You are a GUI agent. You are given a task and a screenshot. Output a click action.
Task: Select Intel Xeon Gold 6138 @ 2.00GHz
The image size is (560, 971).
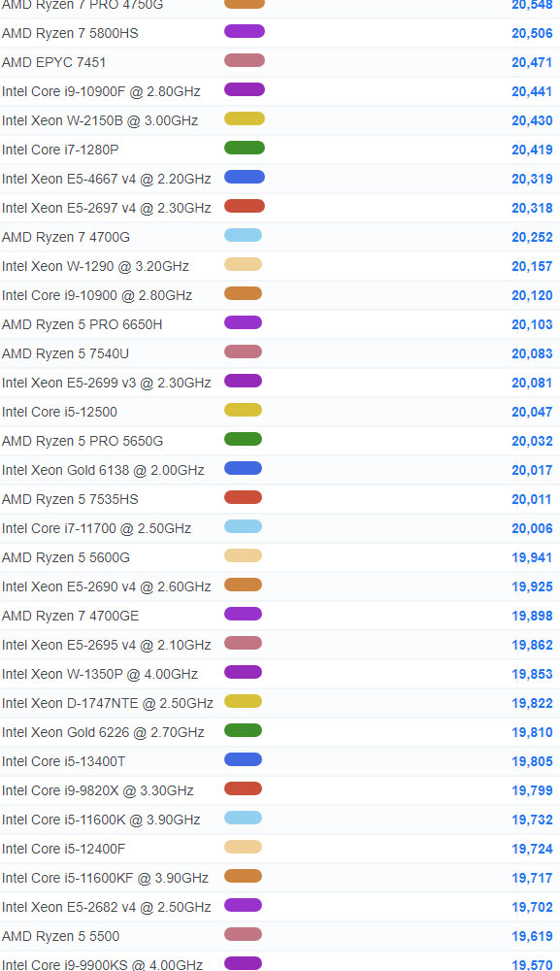pyautogui.click(x=103, y=470)
